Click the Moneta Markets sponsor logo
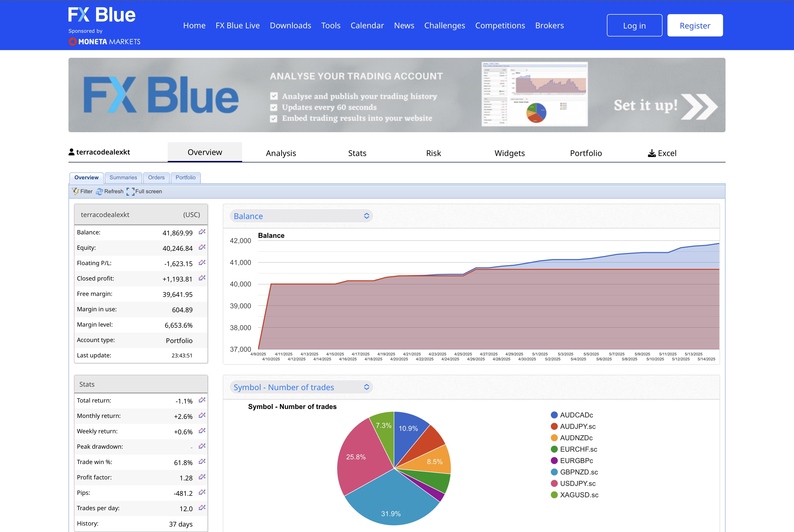This screenshot has width=794, height=532. pyautogui.click(x=104, y=42)
